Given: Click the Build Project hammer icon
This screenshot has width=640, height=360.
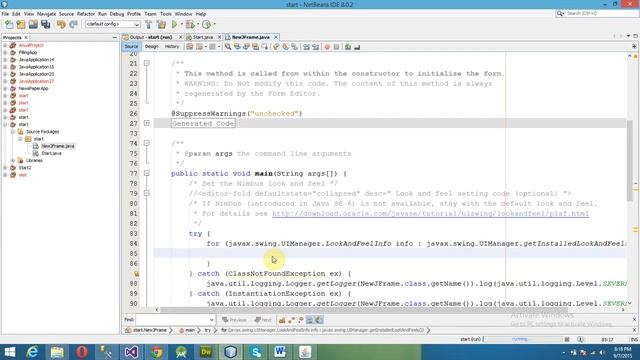Looking at the screenshot, I should [149, 24].
